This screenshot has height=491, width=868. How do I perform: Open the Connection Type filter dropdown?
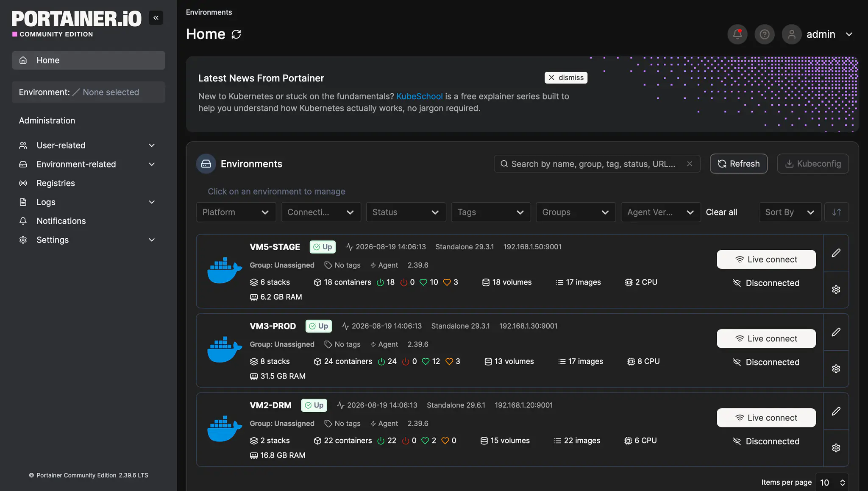321,212
